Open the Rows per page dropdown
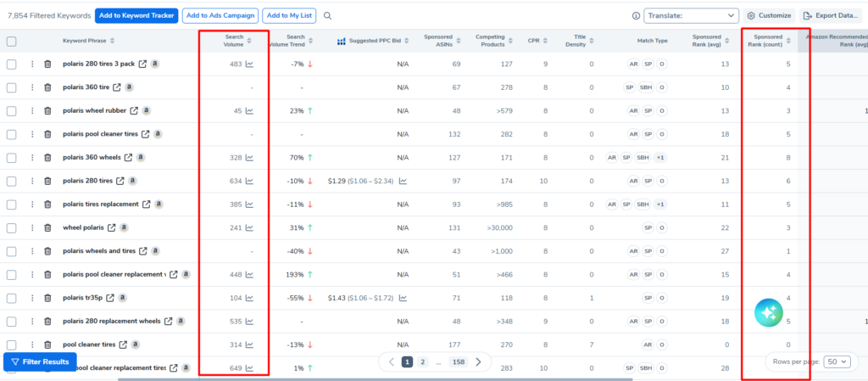868x381 pixels. pyautogui.click(x=837, y=361)
